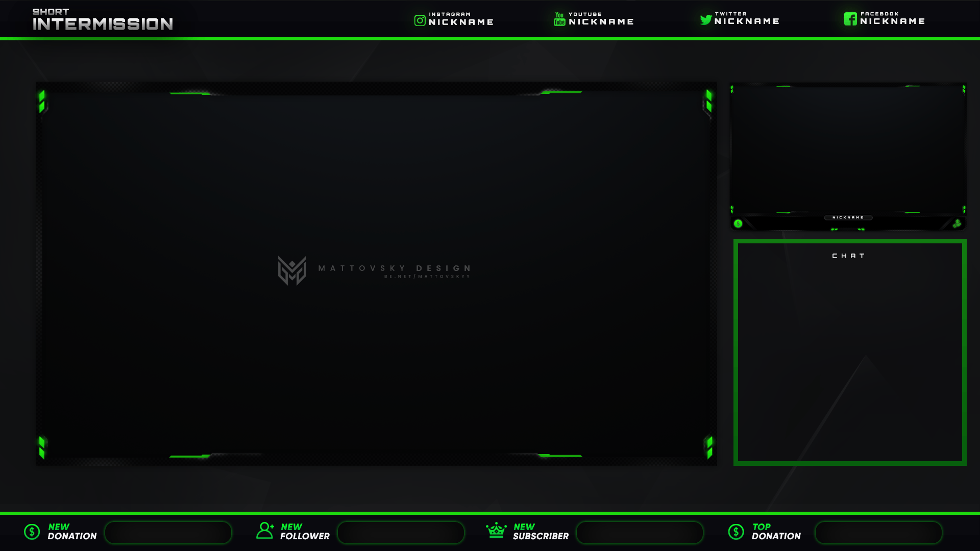980x551 pixels.
Task: Expand the Mattovsky Design watermark area
Action: tap(375, 270)
